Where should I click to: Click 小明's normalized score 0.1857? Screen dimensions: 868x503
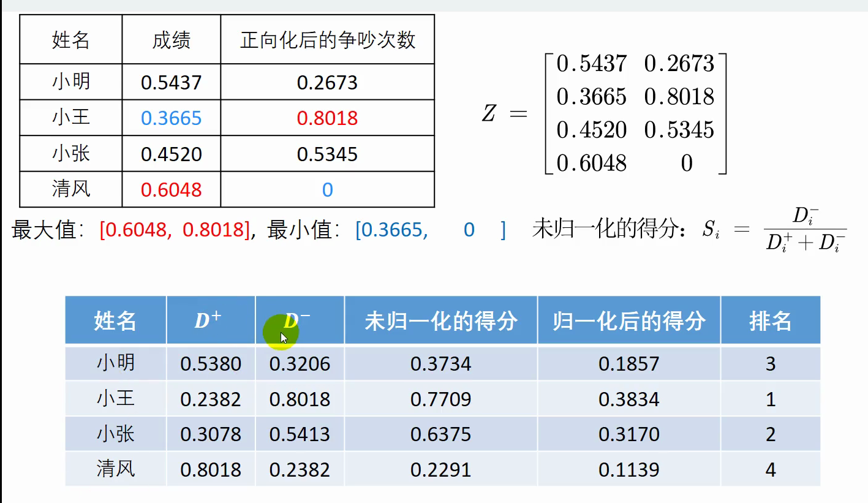[629, 364]
